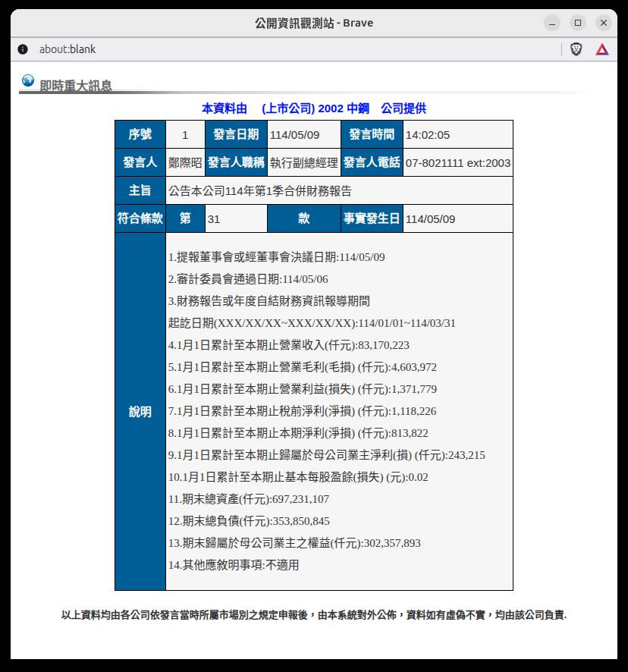
Task: Click the site information icon beside about:blank
Action: click(23, 49)
